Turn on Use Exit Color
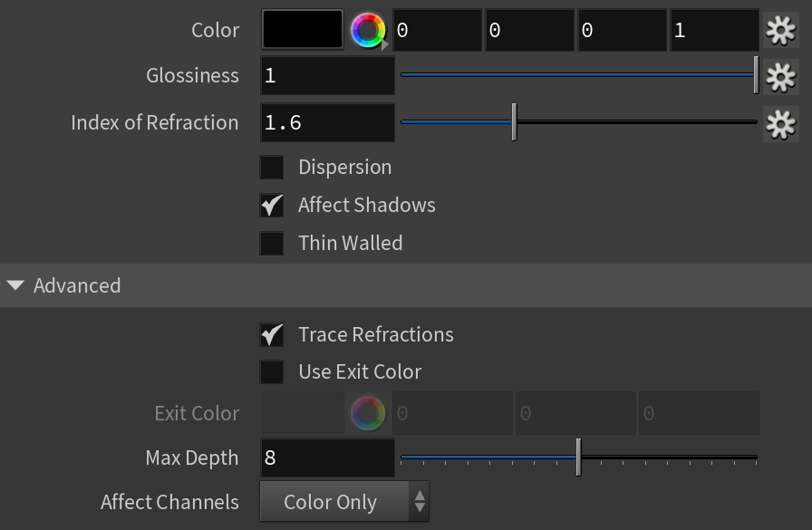The image size is (812, 530). click(271, 372)
